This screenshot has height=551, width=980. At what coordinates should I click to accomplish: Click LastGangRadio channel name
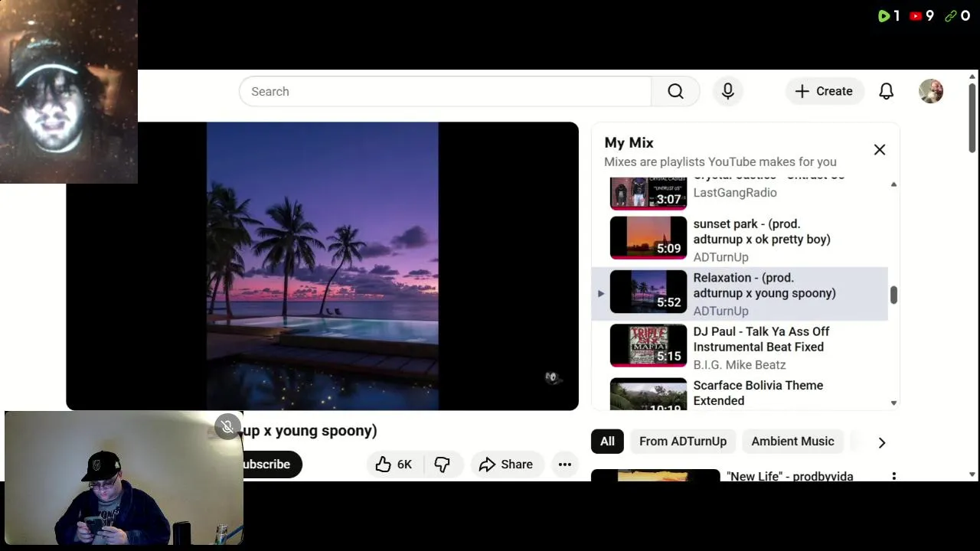[735, 193]
